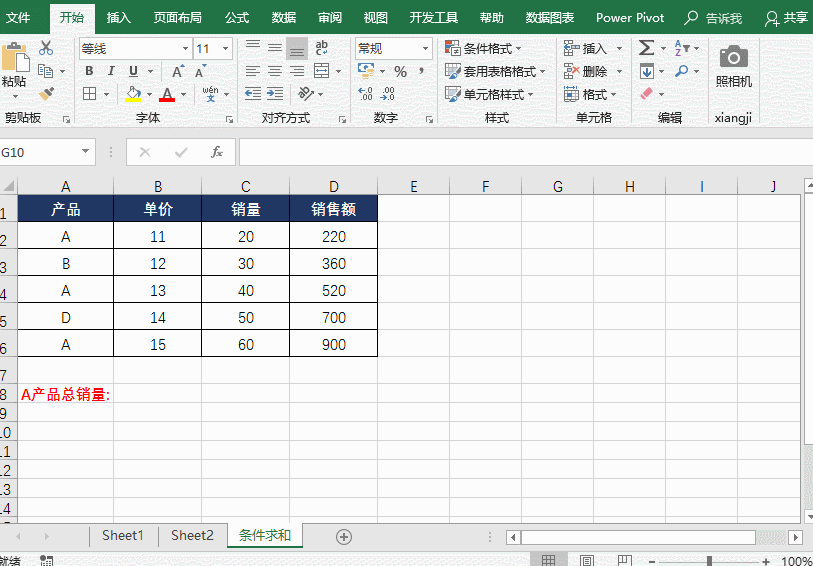This screenshot has width=813, height=566.
Task: Expand the Name Box dropdown arrow
Action: [x=86, y=152]
